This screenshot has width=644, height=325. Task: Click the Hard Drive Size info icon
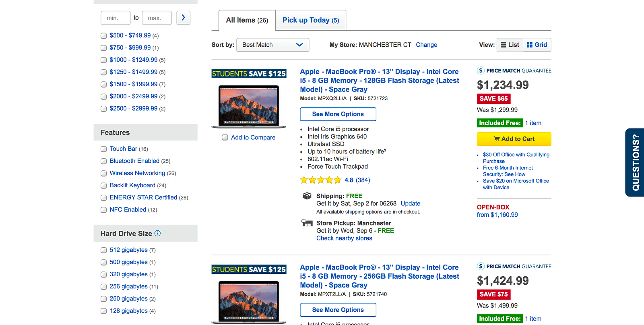157,233
